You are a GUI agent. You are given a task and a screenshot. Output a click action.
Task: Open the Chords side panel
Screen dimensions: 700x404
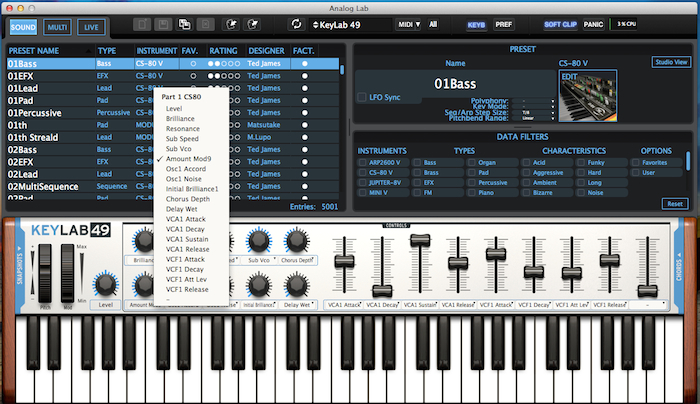point(679,267)
